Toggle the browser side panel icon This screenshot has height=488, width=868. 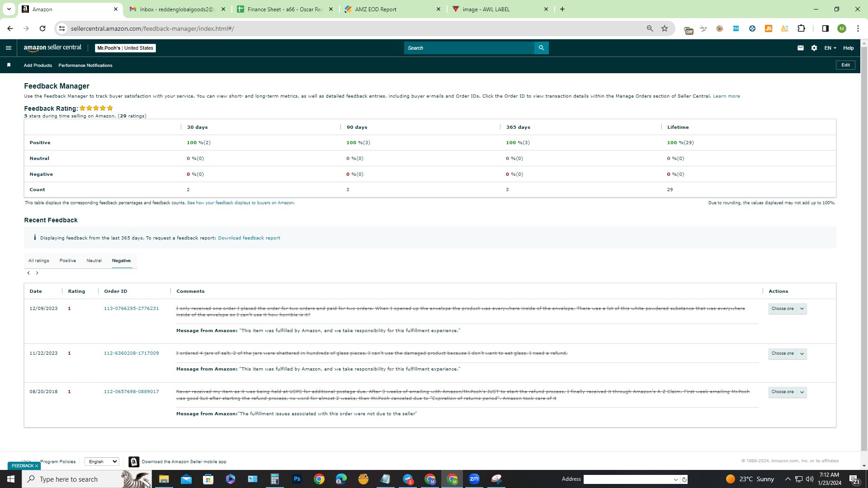coord(826,28)
